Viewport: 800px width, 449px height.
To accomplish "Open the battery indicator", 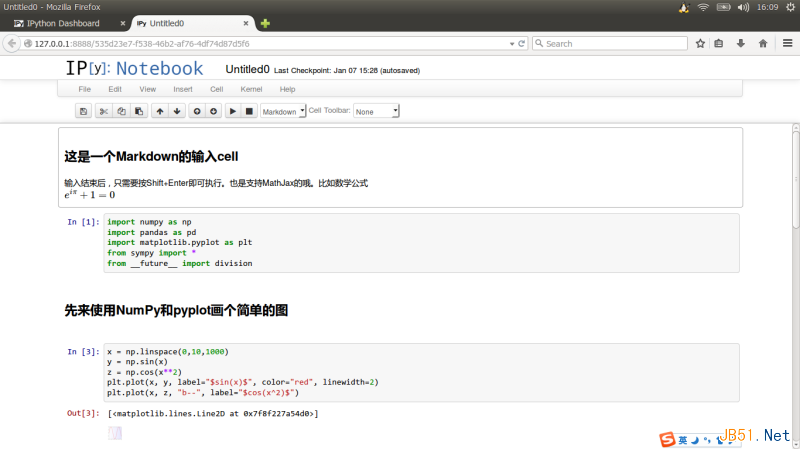I will pyautogui.click(x=723, y=7).
